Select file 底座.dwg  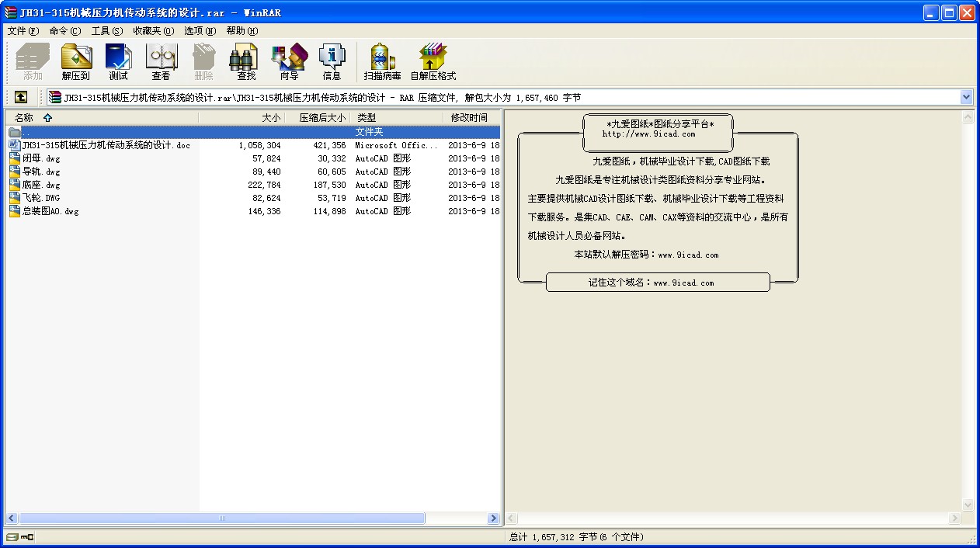click(41, 185)
